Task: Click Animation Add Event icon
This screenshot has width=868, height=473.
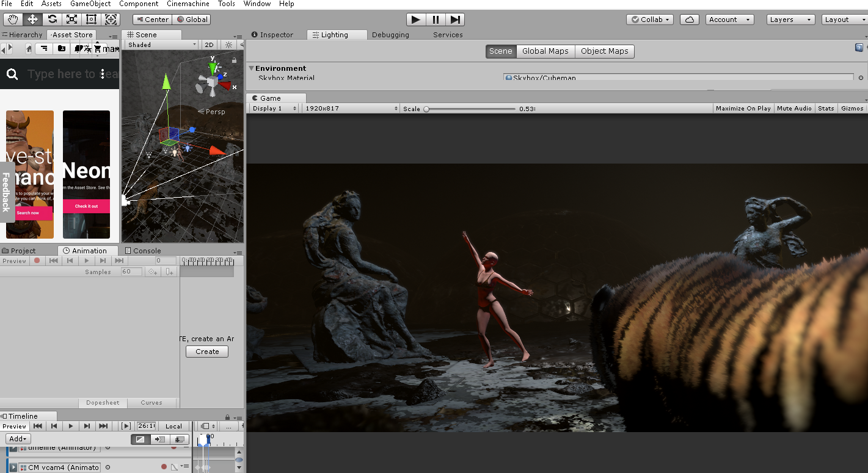Action: pyautogui.click(x=170, y=272)
